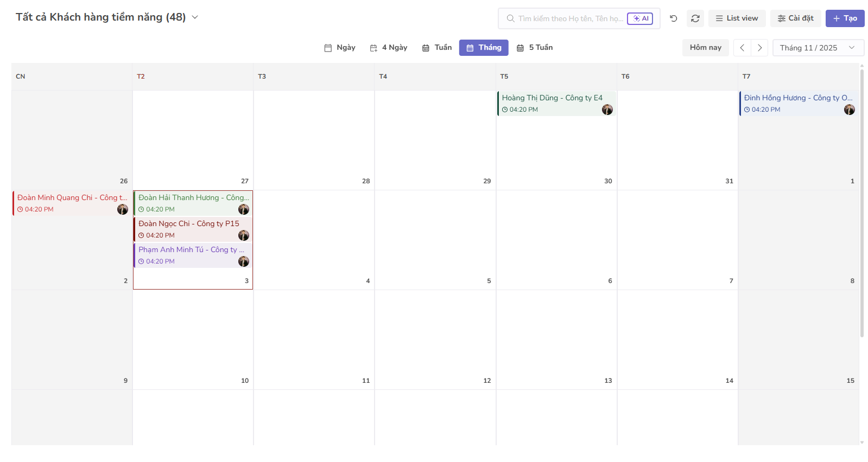The image size is (868, 462).
Task: Go to next month arrow
Action: pos(759,48)
